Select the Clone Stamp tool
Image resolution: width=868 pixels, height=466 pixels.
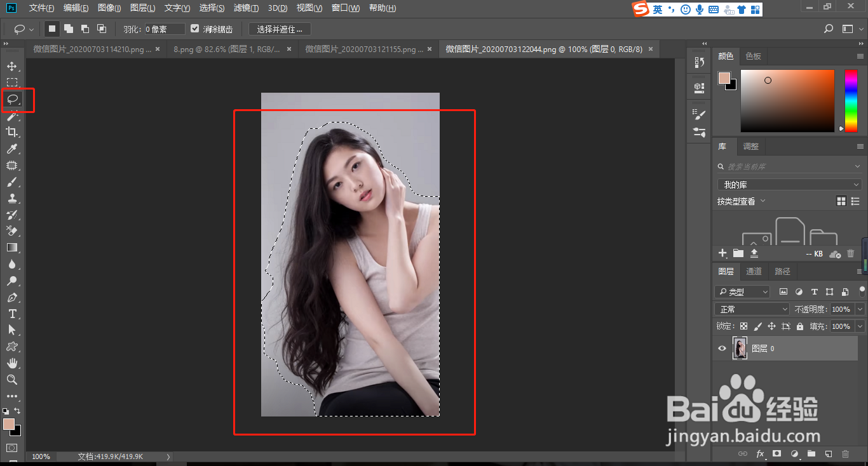(11, 198)
